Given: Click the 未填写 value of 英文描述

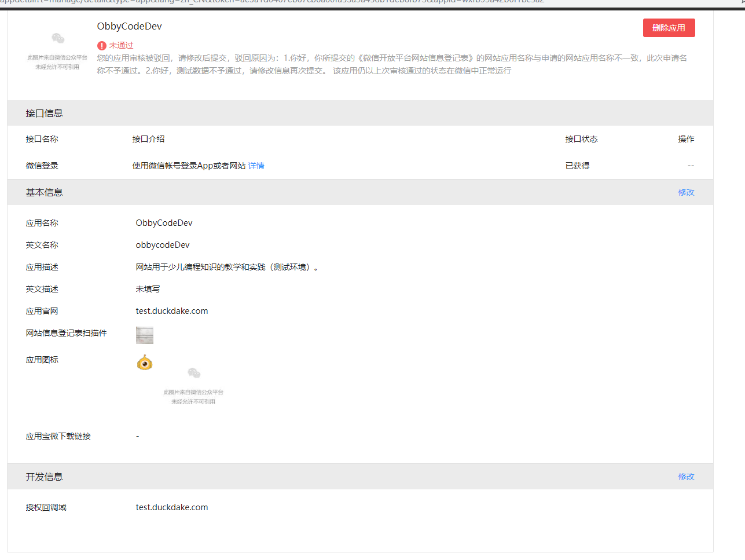Looking at the screenshot, I should 148,289.
